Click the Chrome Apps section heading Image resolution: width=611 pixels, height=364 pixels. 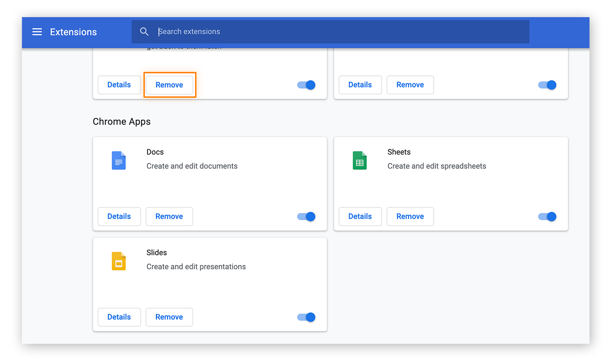tap(121, 121)
